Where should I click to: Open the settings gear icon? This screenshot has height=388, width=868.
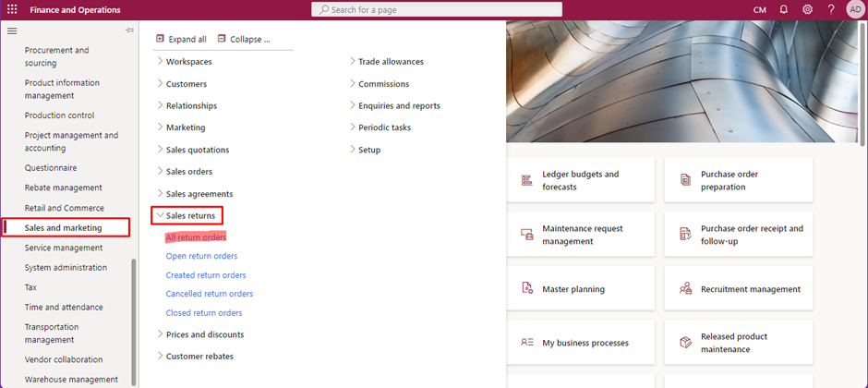tap(808, 9)
